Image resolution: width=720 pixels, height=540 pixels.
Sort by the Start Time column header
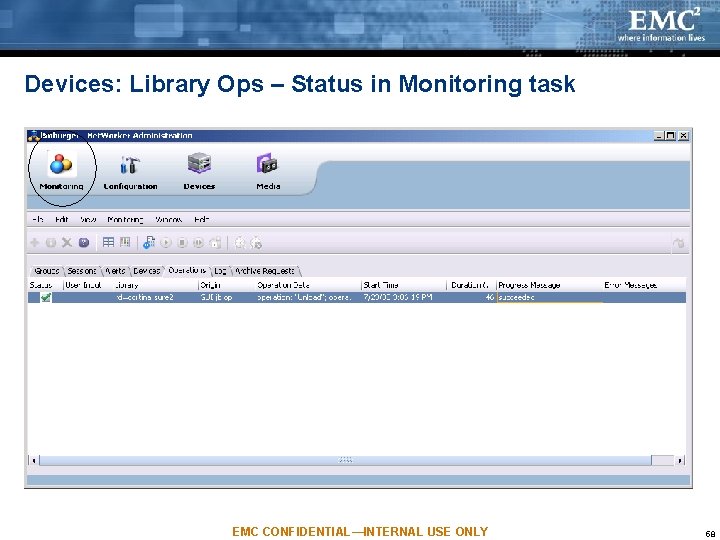(404, 285)
